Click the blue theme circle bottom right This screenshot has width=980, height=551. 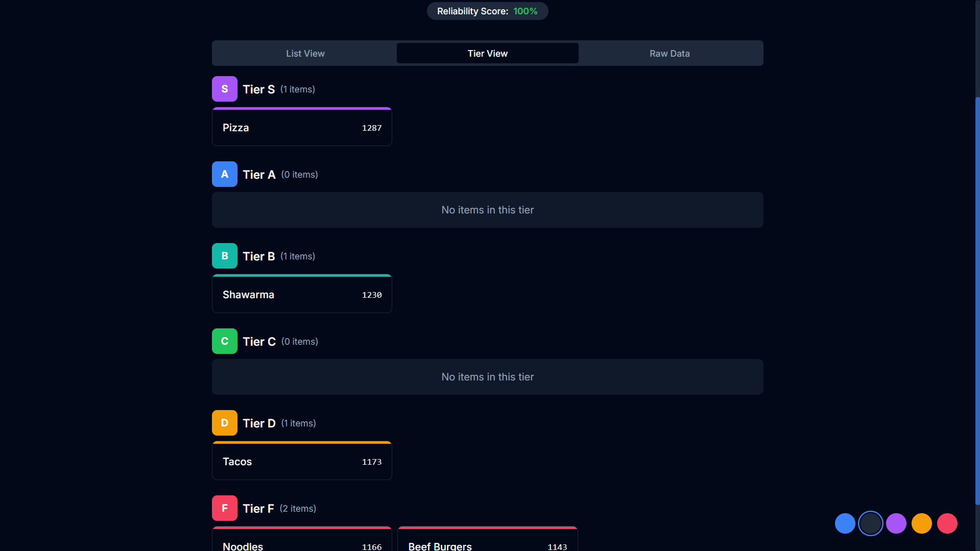click(845, 523)
